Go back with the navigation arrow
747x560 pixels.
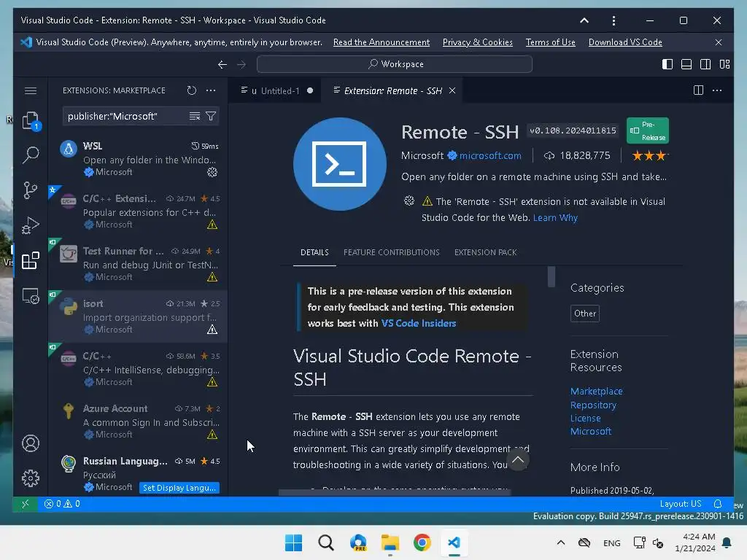pyautogui.click(x=222, y=64)
